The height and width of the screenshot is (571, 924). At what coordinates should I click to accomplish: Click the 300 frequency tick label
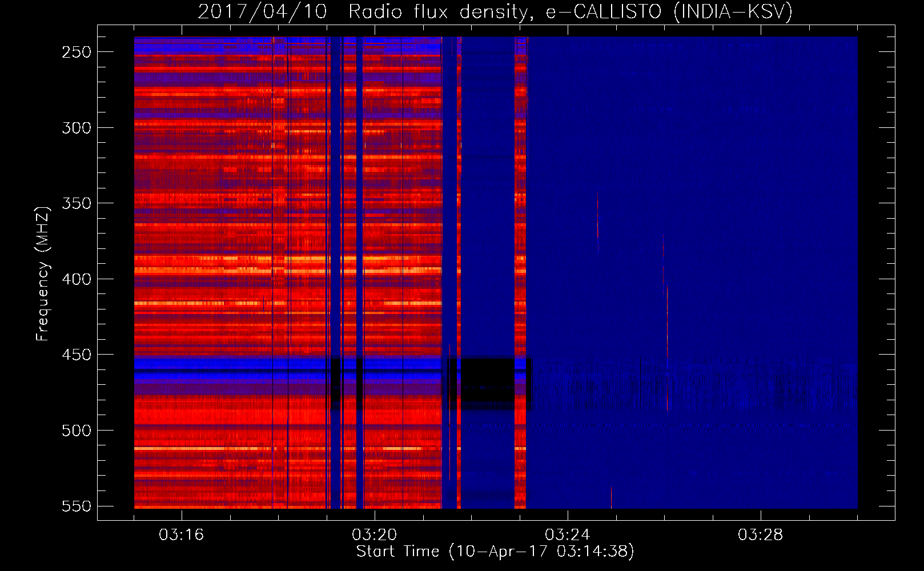pos(77,128)
